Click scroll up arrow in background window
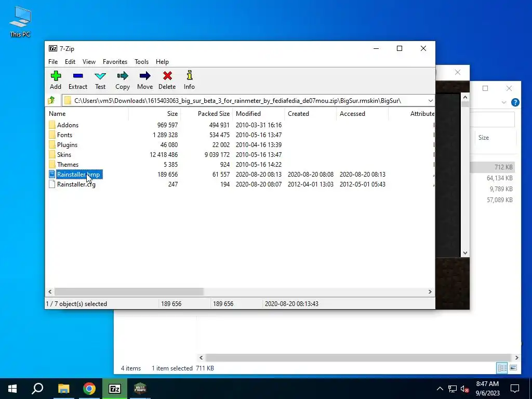 point(465,97)
